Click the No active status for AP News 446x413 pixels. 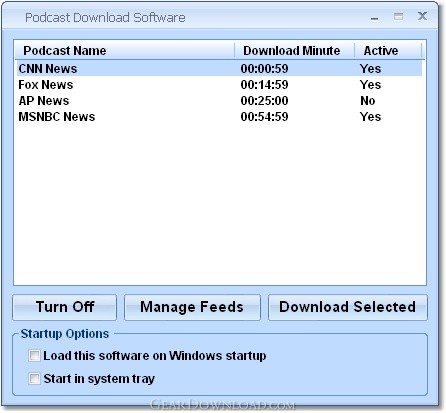click(x=368, y=101)
